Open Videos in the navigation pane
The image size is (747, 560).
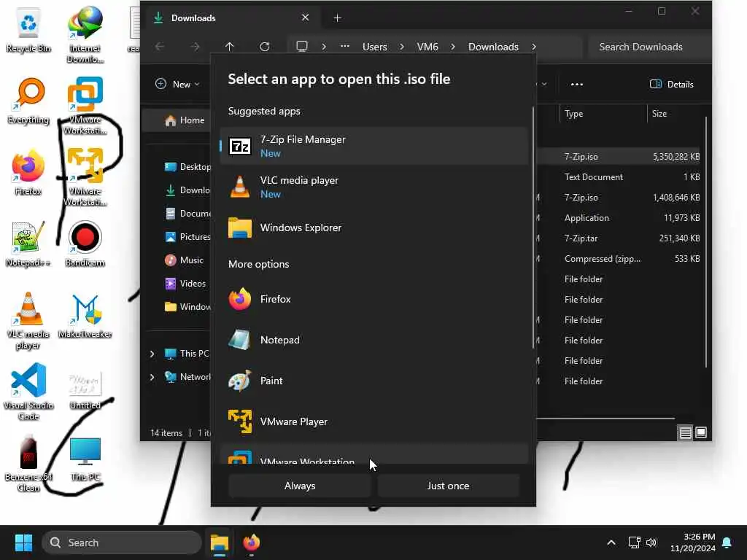point(186,284)
